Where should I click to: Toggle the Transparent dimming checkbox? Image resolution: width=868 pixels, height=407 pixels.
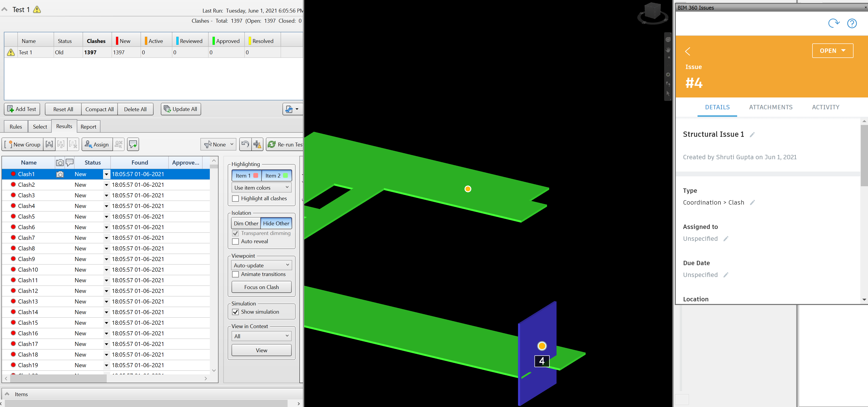235,233
